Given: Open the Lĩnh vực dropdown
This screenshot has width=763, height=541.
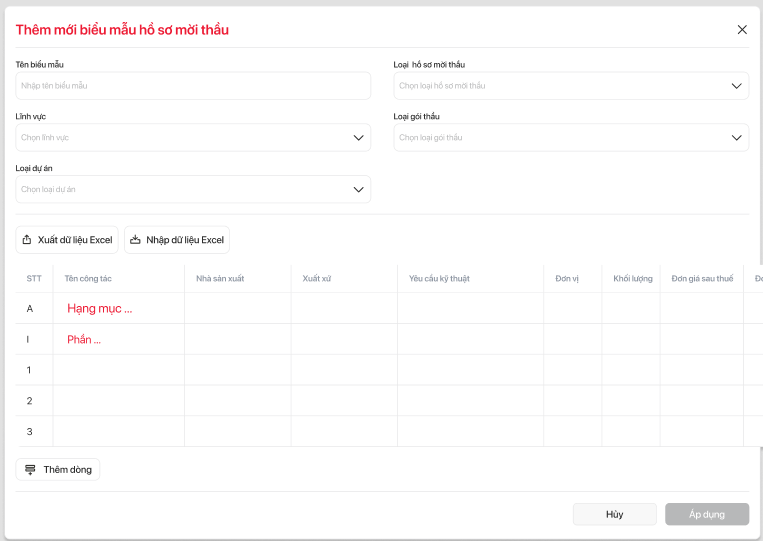Looking at the screenshot, I should pyautogui.click(x=359, y=138).
